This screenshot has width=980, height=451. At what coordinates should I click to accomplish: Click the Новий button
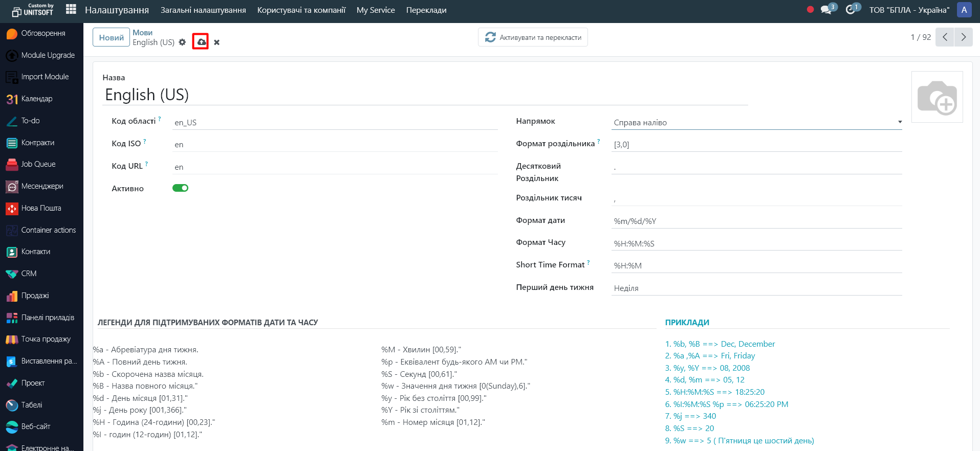tap(111, 37)
